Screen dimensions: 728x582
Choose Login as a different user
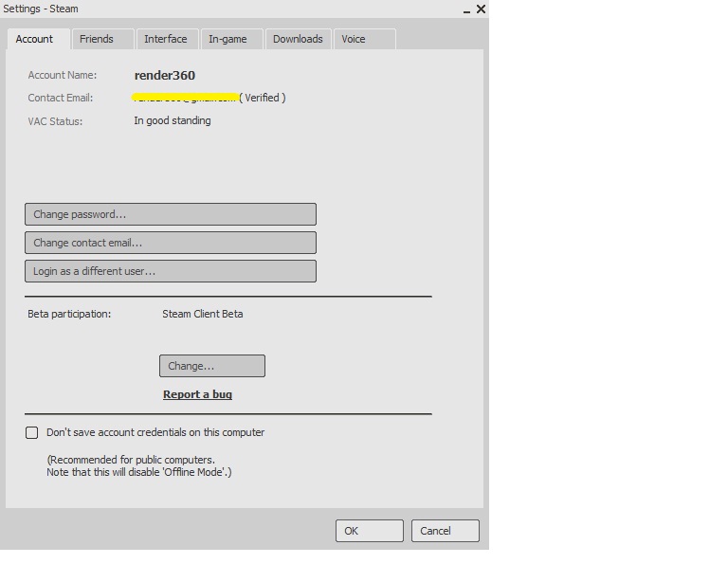(x=171, y=271)
